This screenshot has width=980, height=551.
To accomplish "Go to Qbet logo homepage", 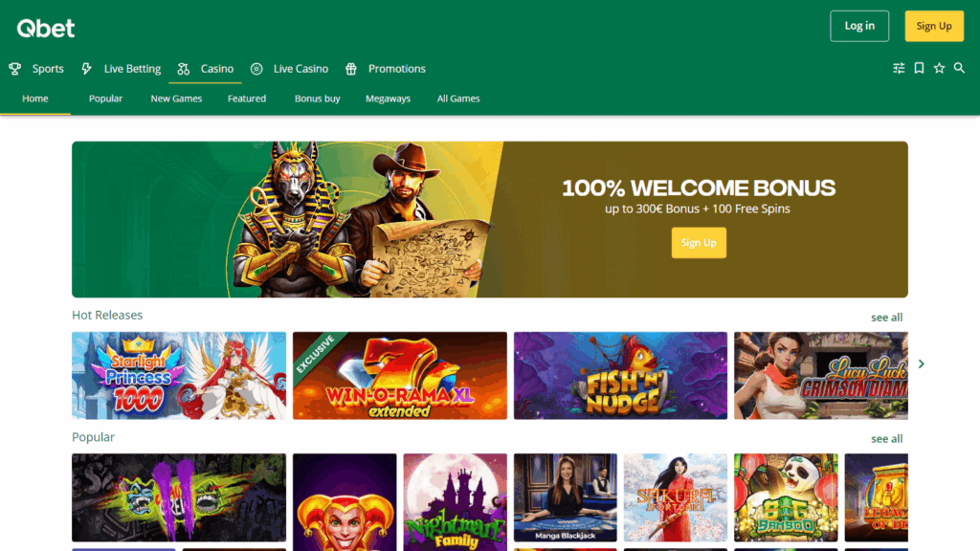I will 46,28.
